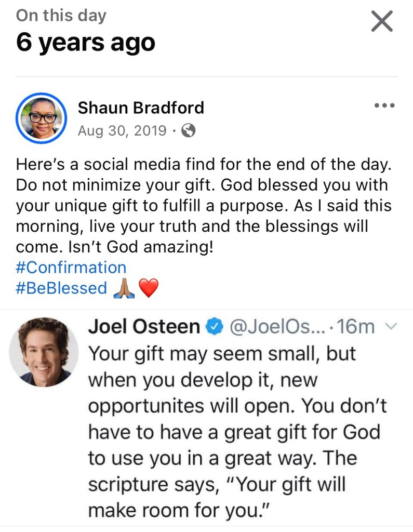Image resolution: width=413 pixels, height=532 pixels.
Task: Click the post text about unique gift
Action: [203, 205]
